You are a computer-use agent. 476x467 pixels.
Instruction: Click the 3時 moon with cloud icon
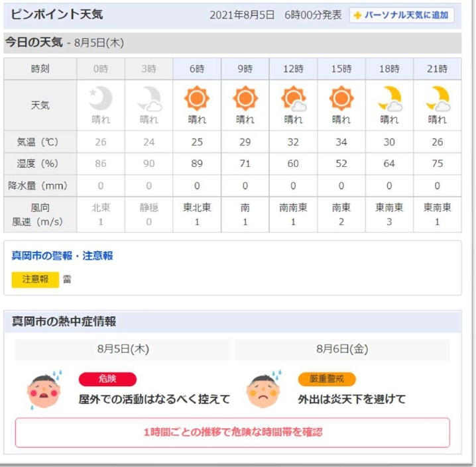[149, 99]
